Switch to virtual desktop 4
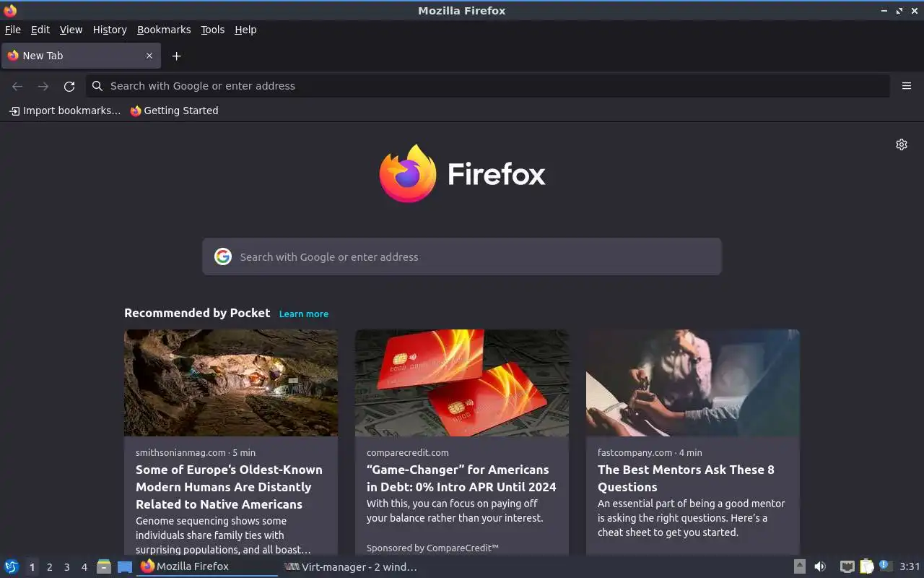This screenshot has width=924, height=578. click(x=84, y=567)
